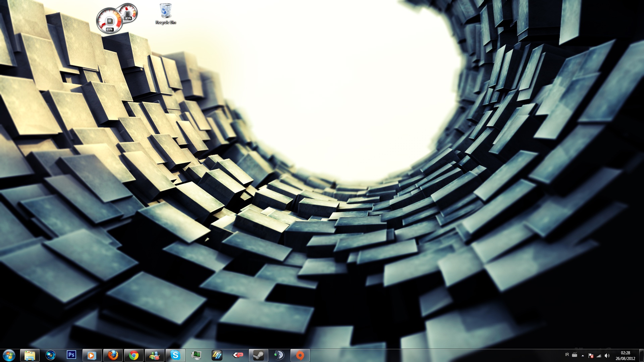Image resolution: width=644 pixels, height=362 pixels.
Task: Open Windows Live Messenger taskbar icon
Action: pyautogui.click(x=155, y=355)
